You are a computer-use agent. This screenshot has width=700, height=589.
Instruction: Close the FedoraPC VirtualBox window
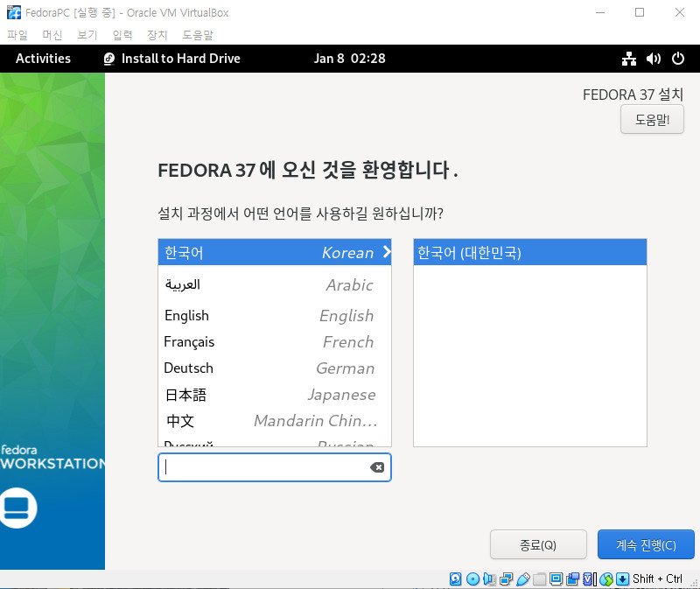pyautogui.click(x=680, y=12)
